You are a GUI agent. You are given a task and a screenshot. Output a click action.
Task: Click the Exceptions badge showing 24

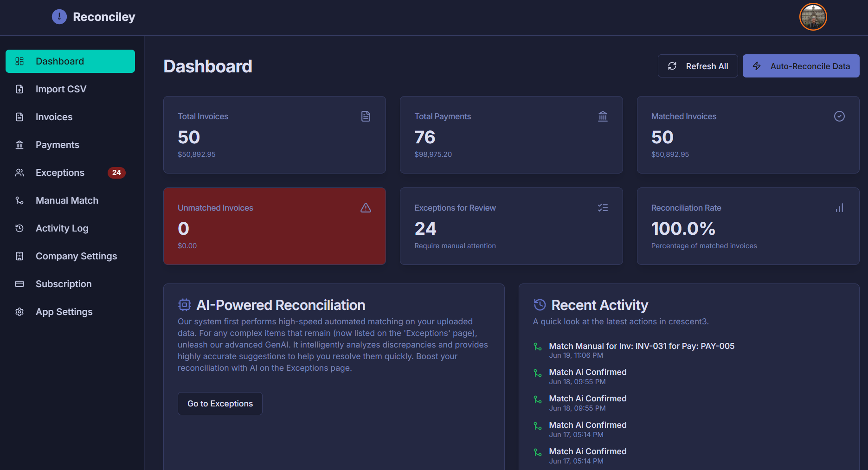[x=116, y=172]
